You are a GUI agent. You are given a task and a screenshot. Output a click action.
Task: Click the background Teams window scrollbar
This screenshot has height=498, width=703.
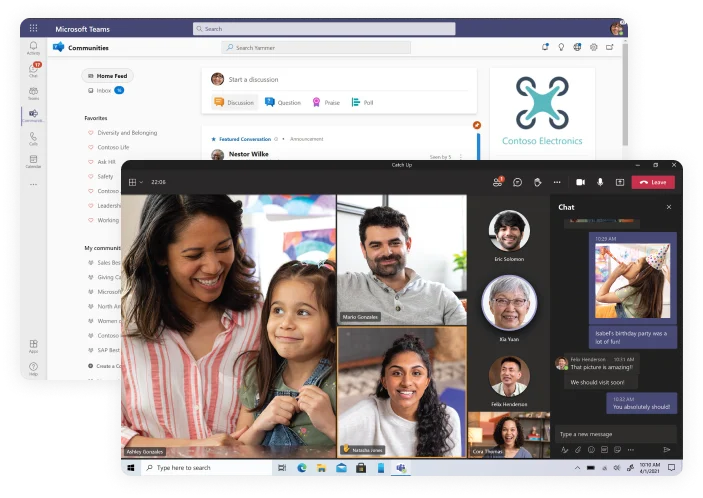click(625, 93)
